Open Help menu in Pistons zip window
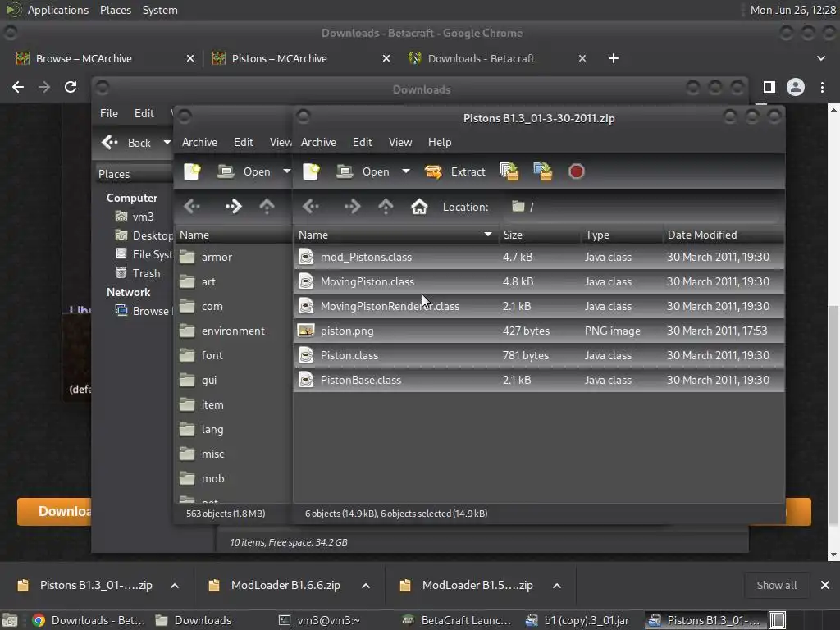 point(440,142)
